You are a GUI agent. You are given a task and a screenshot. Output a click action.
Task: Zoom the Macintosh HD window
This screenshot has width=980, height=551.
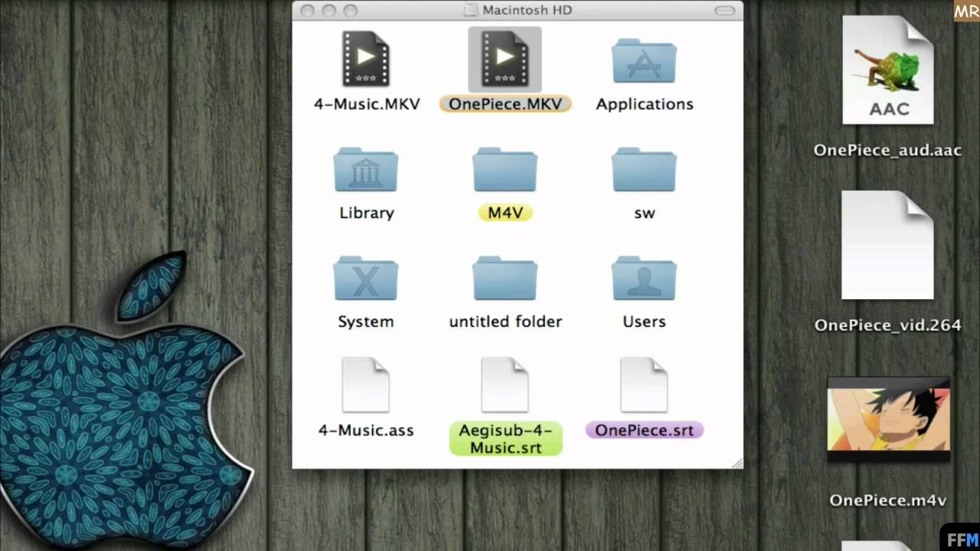pyautogui.click(x=351, y=10)
